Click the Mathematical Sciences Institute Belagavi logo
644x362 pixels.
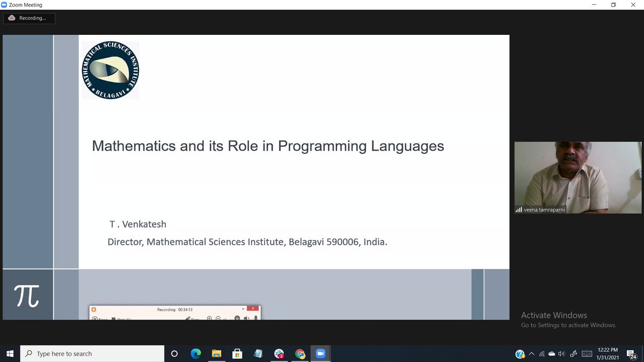[110, 70]
